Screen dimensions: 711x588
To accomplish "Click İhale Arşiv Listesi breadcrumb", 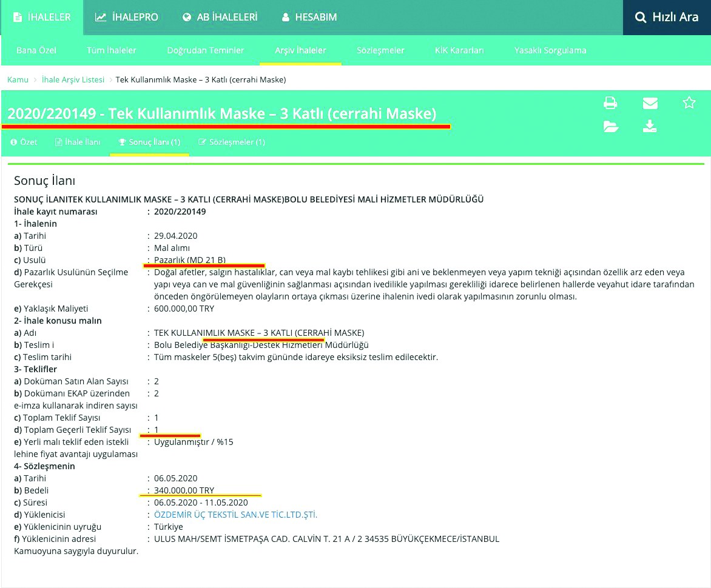I will [x=73, y=80].
